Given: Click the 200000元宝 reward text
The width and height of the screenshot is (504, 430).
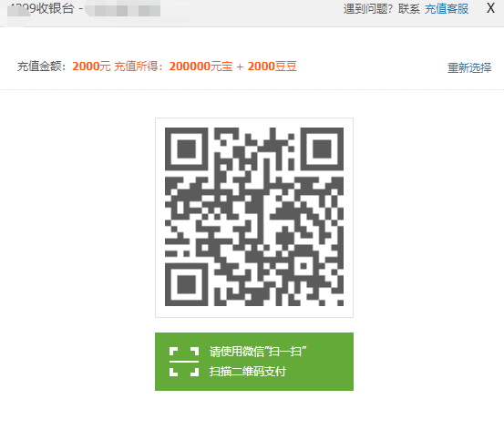Looking at the screenshot, I should (201, 67).
